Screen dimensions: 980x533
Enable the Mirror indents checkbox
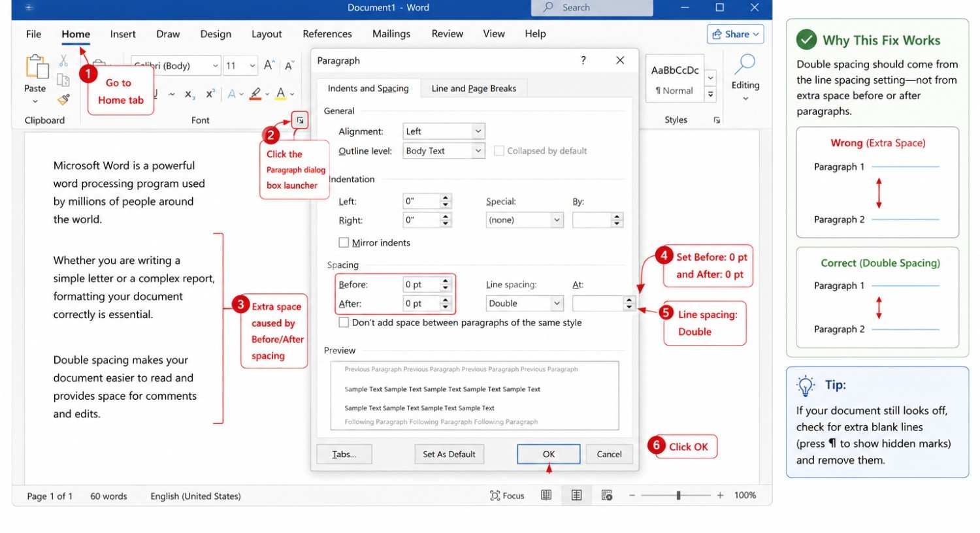click(x=344, y=242)
